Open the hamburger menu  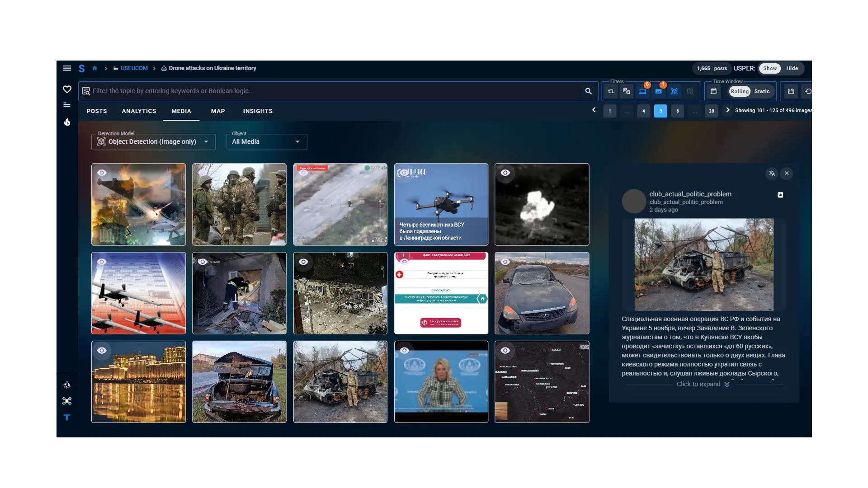pos(67,68)
